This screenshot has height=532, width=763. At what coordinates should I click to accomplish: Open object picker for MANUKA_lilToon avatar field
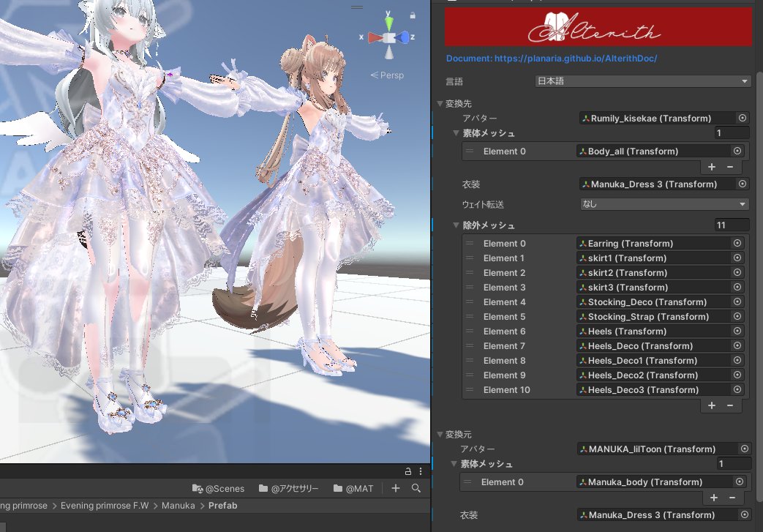745,449
